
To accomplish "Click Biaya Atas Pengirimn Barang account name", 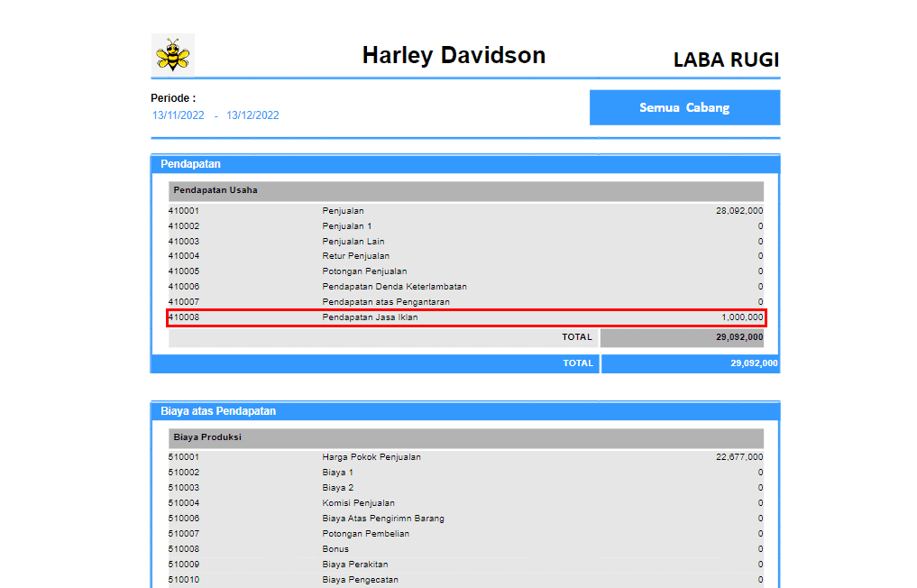I will [383, 519].
